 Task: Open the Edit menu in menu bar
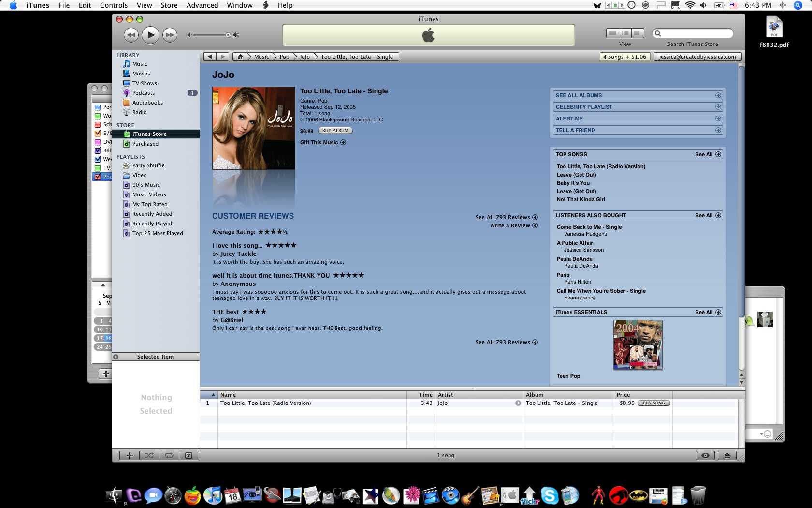85,5
